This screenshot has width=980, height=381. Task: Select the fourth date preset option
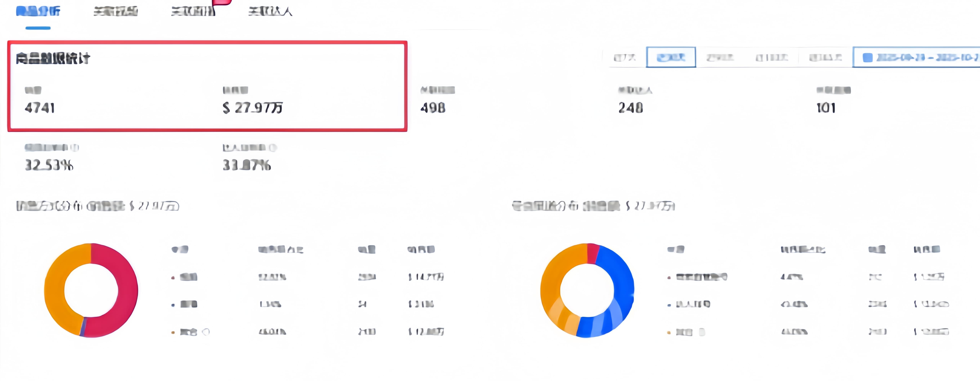[772, 57]
